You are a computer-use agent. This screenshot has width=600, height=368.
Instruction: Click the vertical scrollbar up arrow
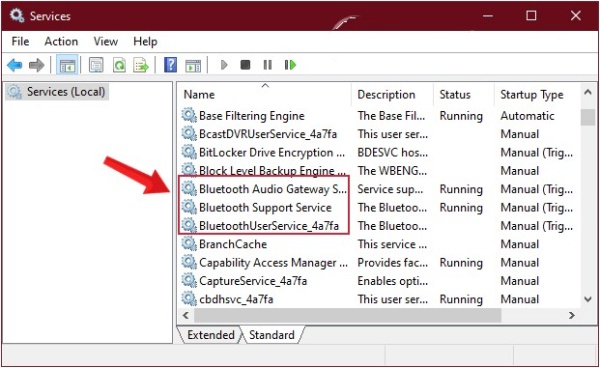[588, 92]
